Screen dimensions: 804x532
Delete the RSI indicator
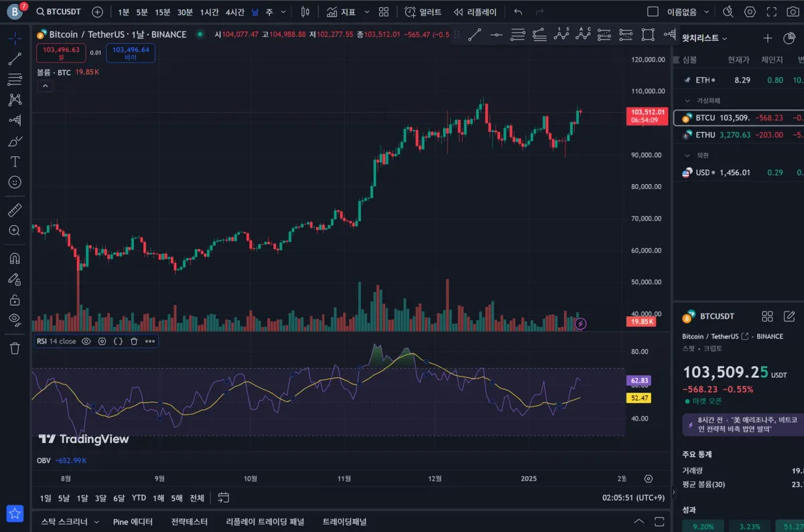click(134, 341)
